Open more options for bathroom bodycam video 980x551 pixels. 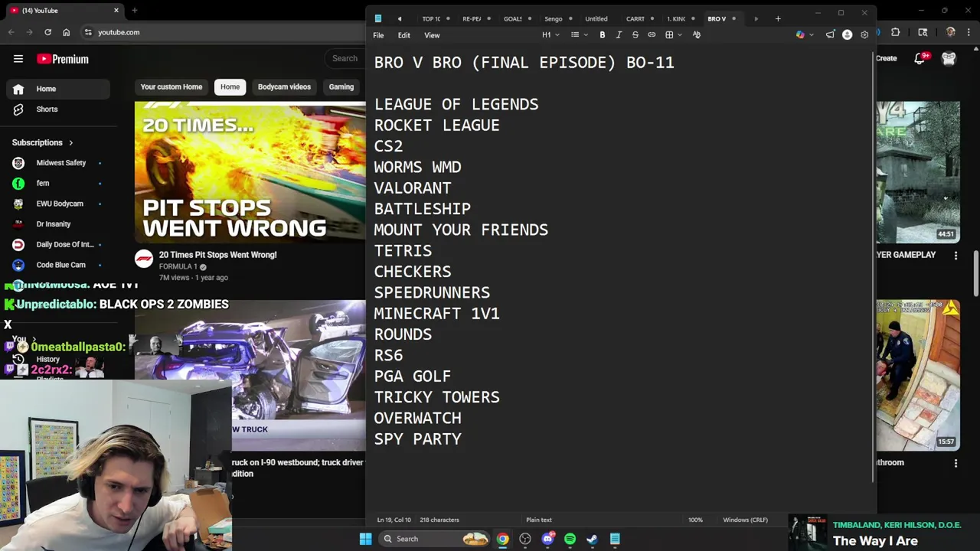955,463
